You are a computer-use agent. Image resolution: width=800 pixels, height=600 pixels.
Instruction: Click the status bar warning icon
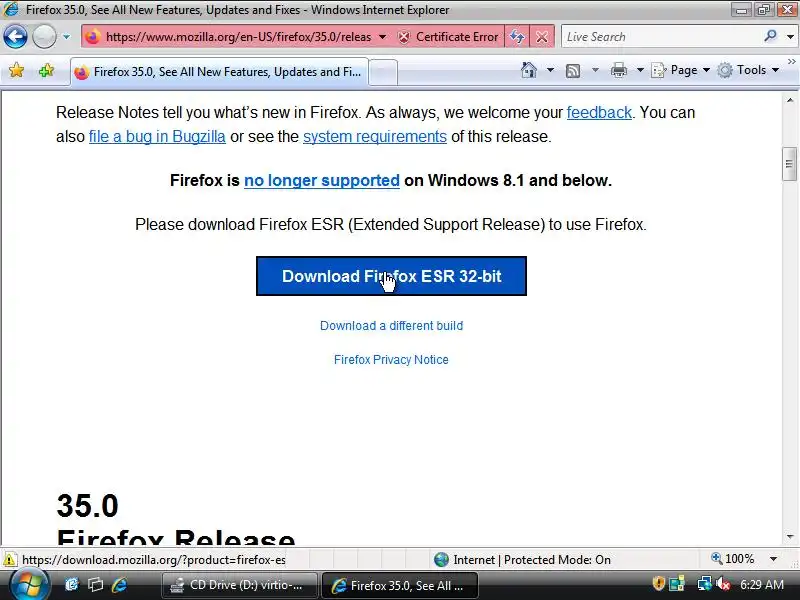[9, 560]
